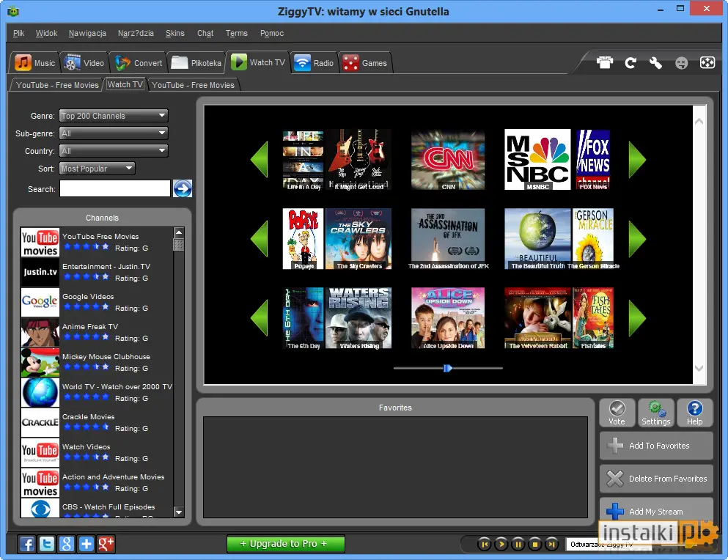Select the first YouTube - Free Movies tab
This screenshot has height=560, width=728.
[57, 85]
